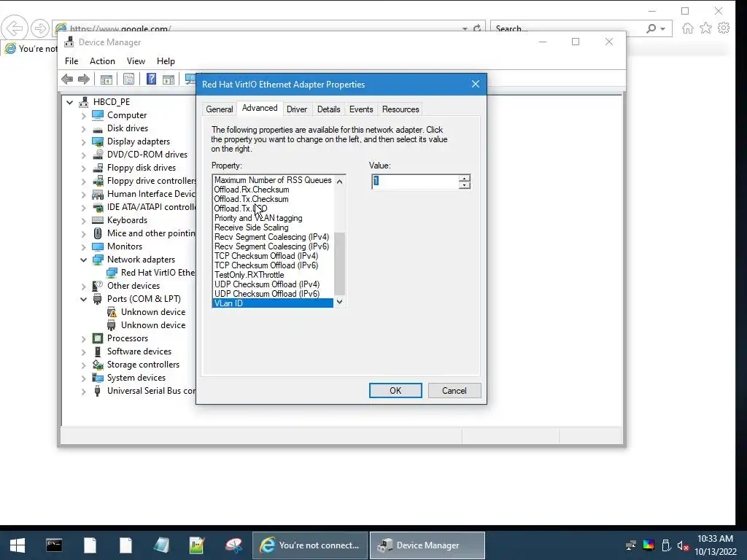Select Priority and VLAN tagging property
Screen dimensions: 747x560
click(x=258, y=218)
